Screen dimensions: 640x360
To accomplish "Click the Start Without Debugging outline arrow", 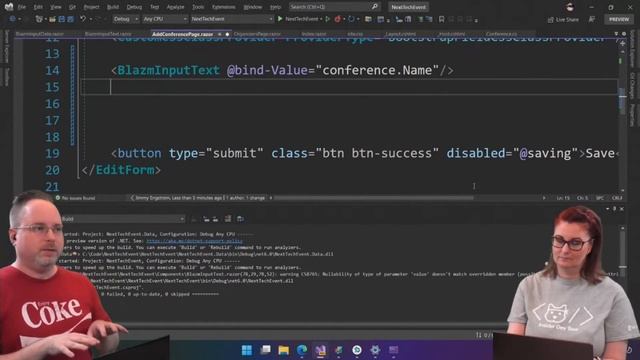I will pos(327,19).
